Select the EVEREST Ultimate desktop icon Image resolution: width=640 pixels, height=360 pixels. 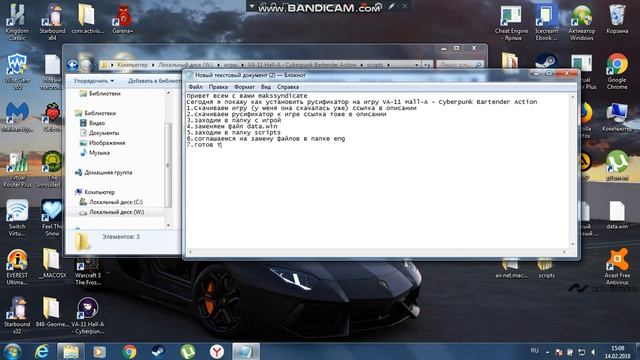(x=17, y=267)
